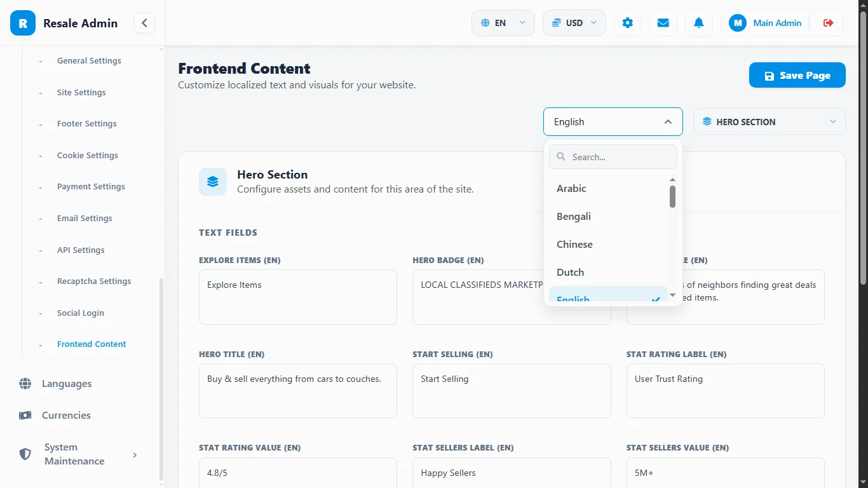This screenshot has width=868, height=488.
Task: Click the coins icon beside USD
Action: pyautogui.click(x=556, y=23)
